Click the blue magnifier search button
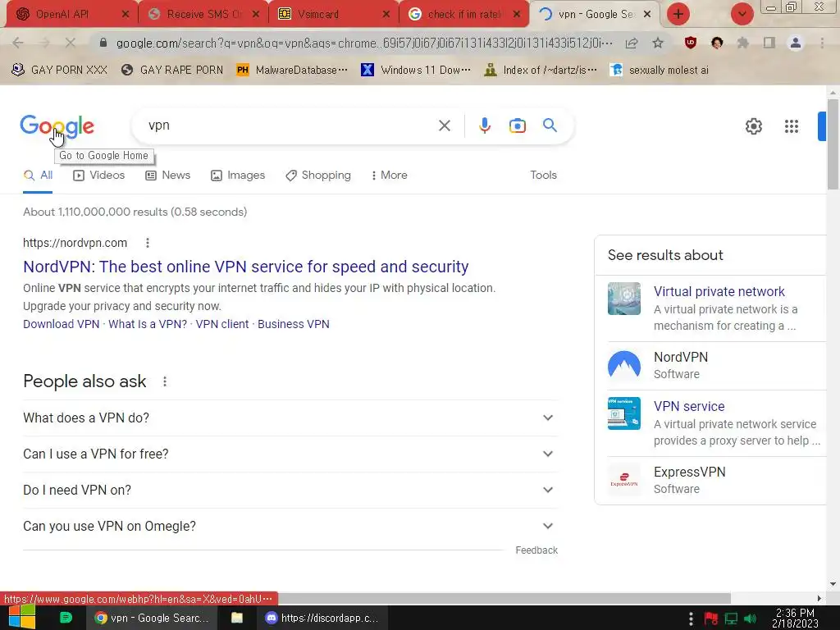 pos(550,126)
